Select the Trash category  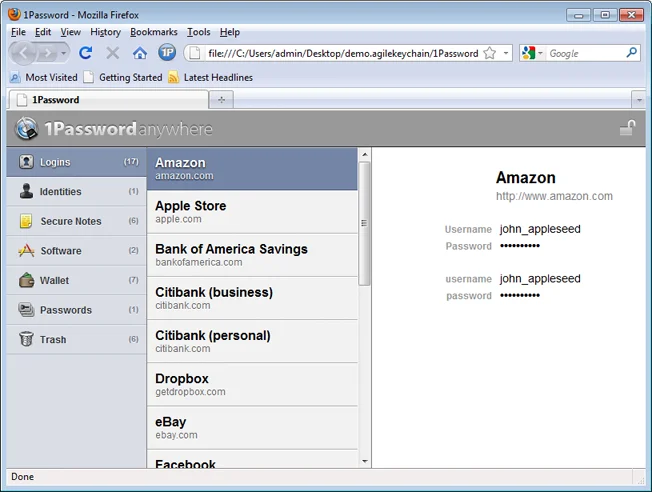point(77,339)
